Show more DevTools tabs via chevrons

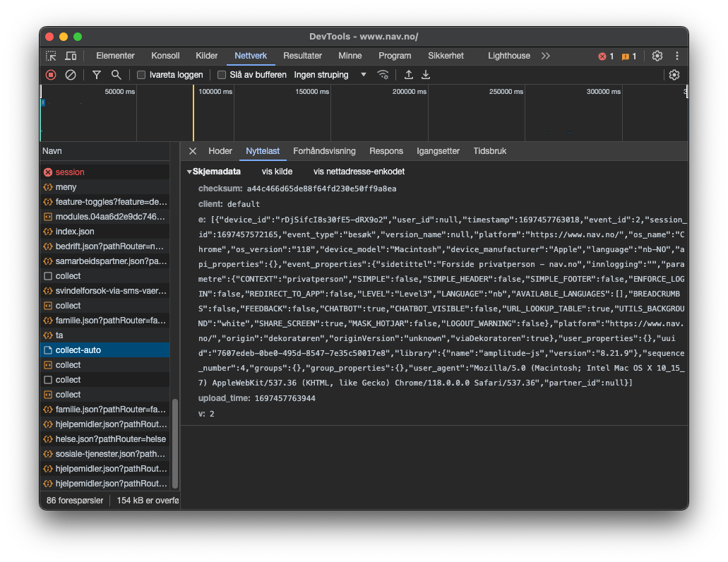[546, 56]
